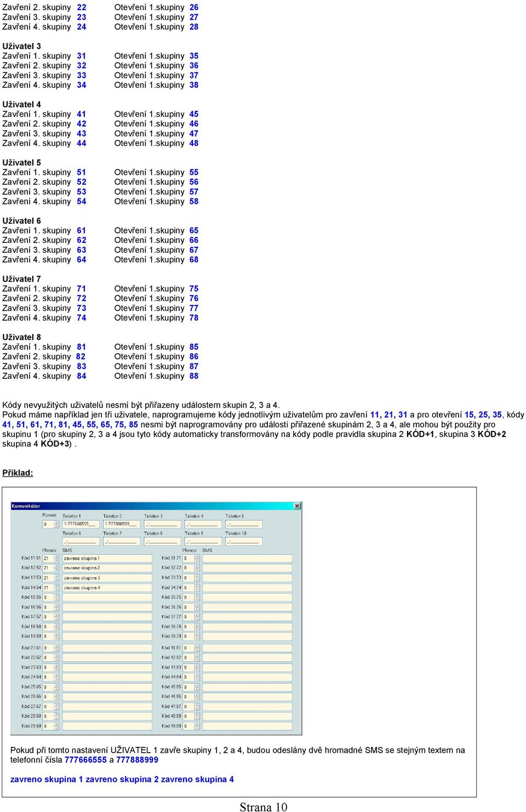Click the SMS field for Kód 31:71

pyautogui.click(x=248, y=558)
